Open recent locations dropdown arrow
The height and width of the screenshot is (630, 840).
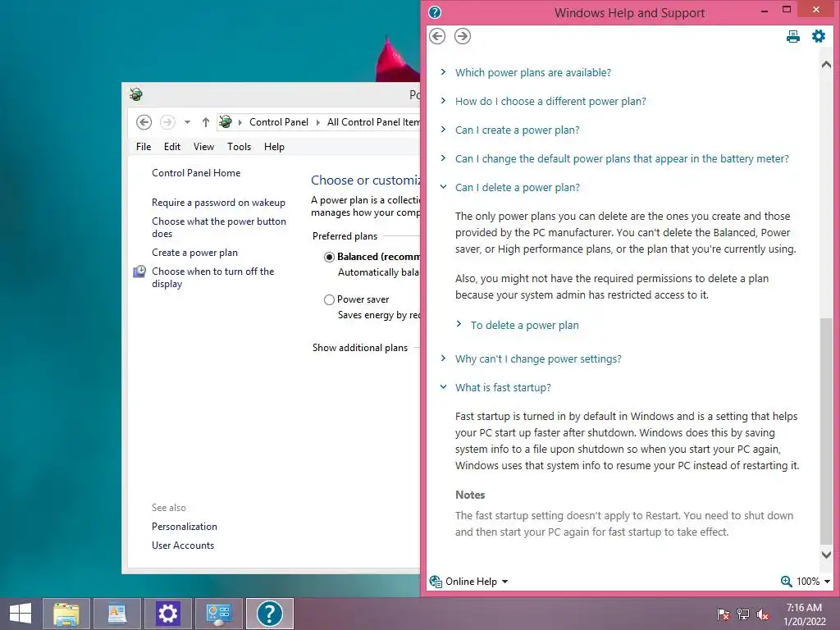point(187,122)
